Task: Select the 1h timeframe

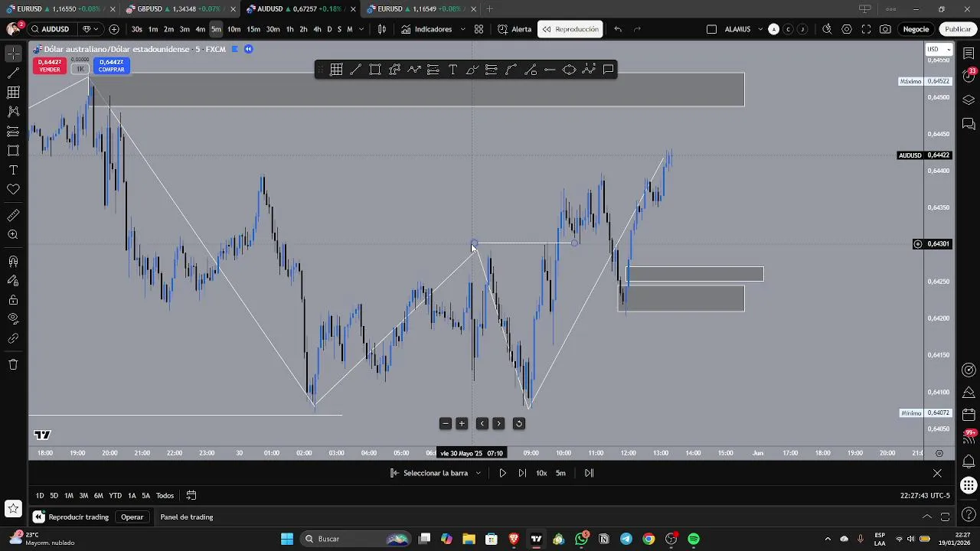Action: [289, 29]
